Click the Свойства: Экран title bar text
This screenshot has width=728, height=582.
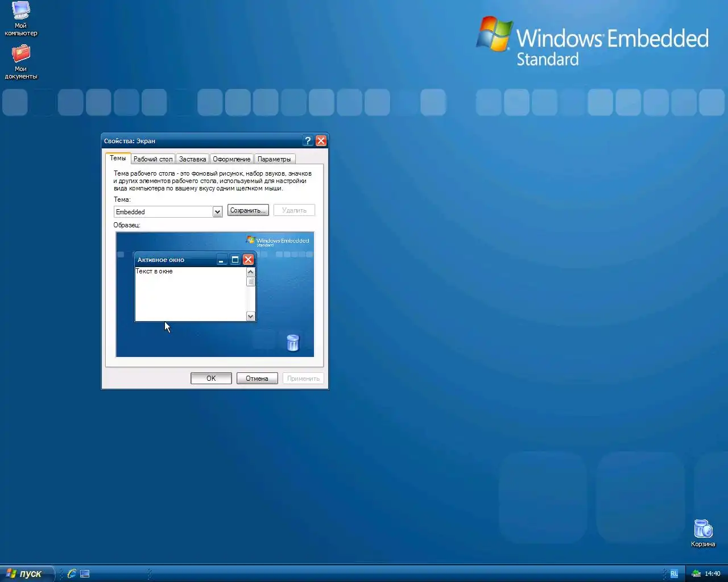(130, 141)
